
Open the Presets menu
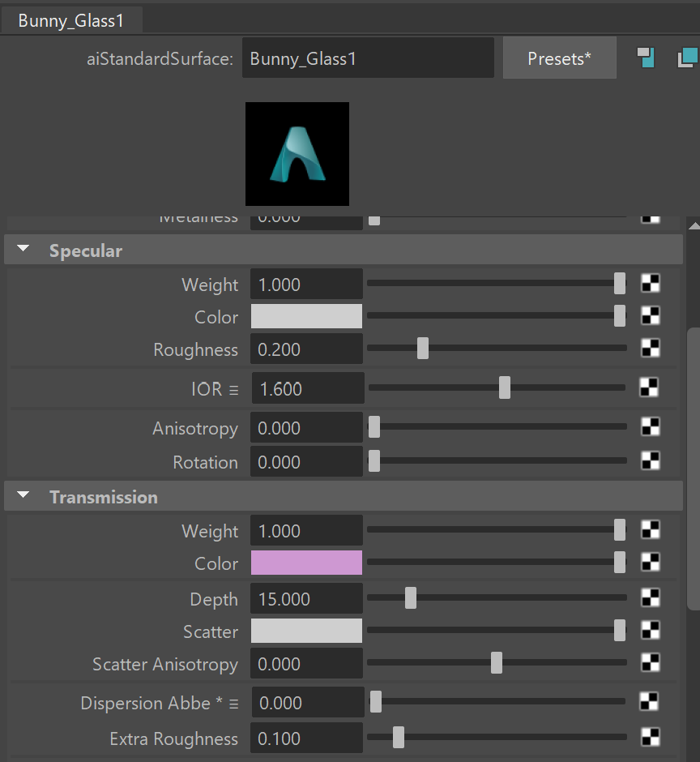coord(559,58)
